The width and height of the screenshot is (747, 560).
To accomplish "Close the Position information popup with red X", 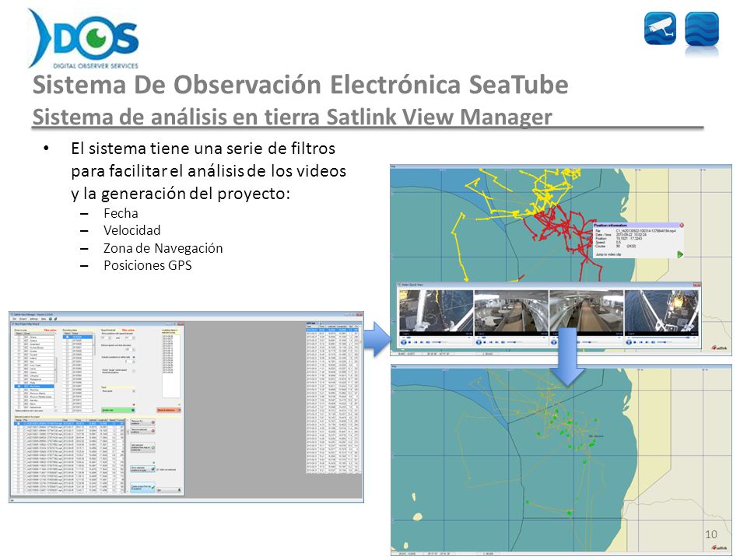I will pos(682,226).
